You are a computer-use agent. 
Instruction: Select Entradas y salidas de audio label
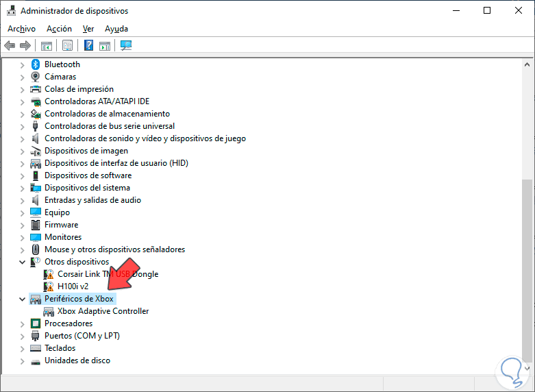point(92,200)
